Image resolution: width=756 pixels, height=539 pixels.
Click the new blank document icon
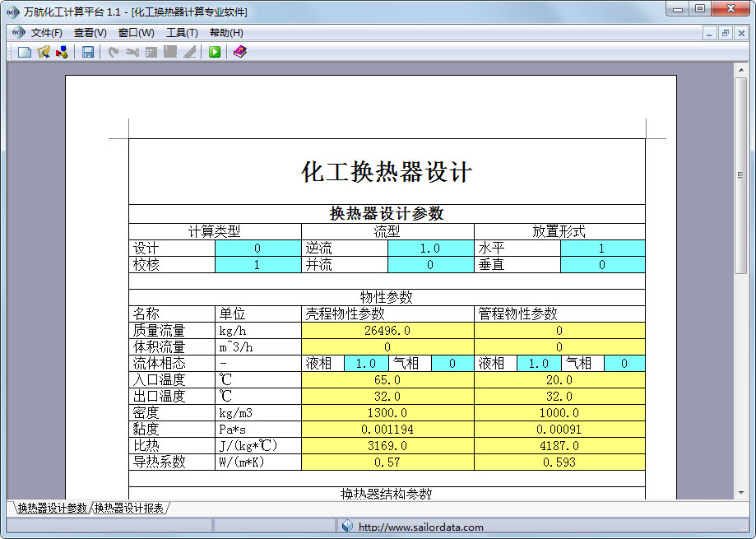click(24, 52)
